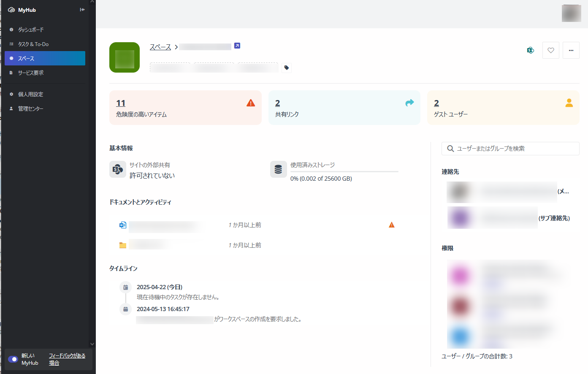Viewport: 588px width, 374px height.
Task: Open ダッシュボード in the sidebar
Action: (45, 30)
